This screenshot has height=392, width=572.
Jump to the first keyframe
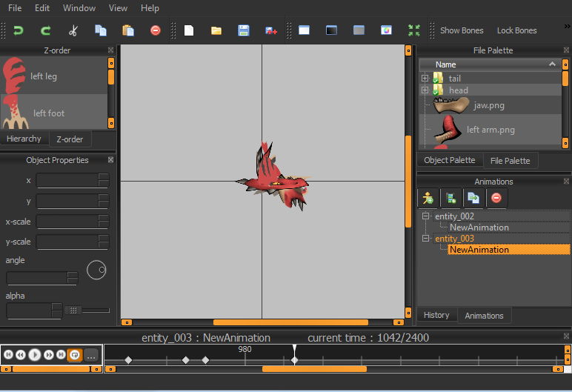[8, 355]
